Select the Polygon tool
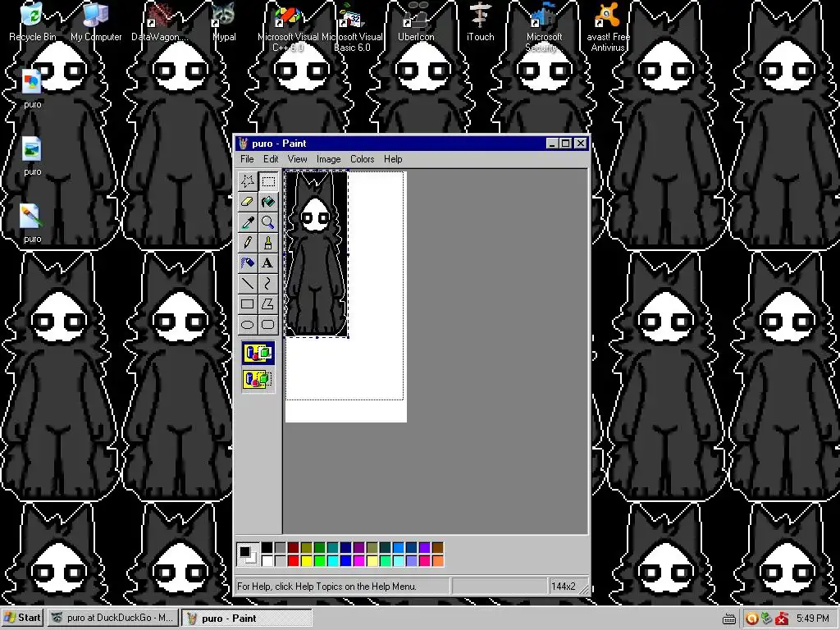Image resolution: width=840 pixels, height=630 pixels. (x=268, y=304)
